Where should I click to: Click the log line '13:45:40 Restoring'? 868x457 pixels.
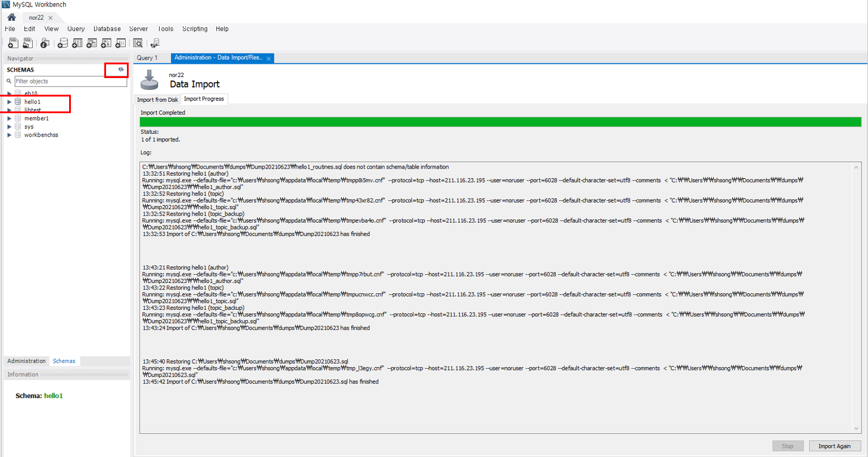(x=245, y=362)
